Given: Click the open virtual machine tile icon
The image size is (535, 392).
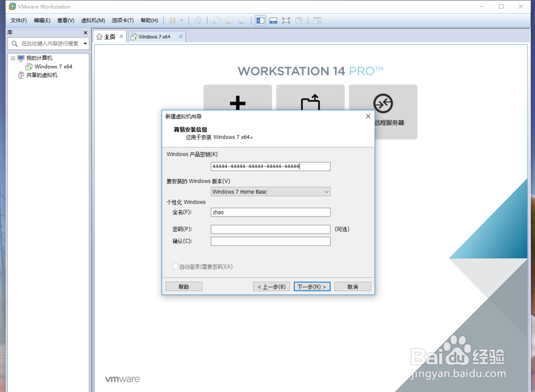Looking at the screenshot, I should pyautogui.click(x=310, y=102).
